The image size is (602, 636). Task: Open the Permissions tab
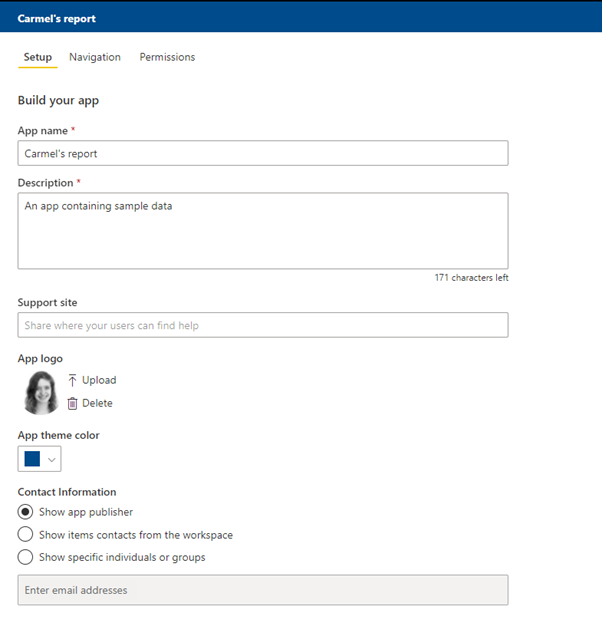(x=167, y=57)
